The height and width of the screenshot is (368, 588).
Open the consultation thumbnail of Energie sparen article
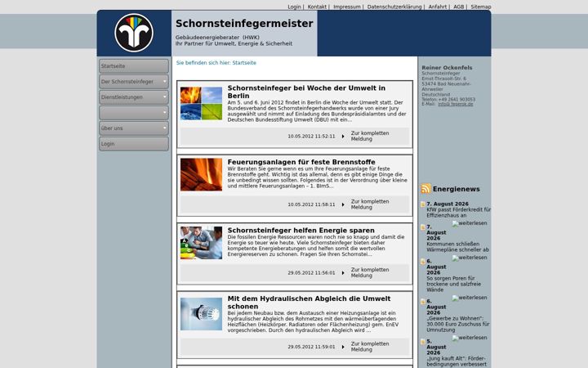point(201,243)
